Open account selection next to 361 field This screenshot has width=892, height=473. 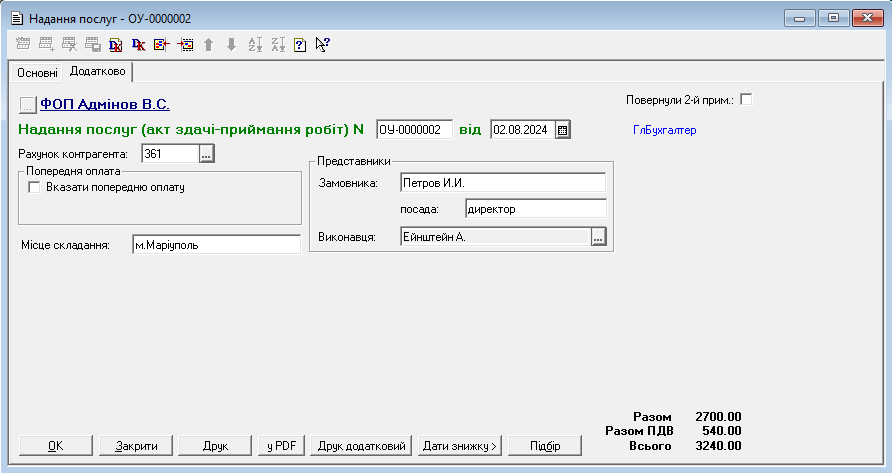(207, 154)
